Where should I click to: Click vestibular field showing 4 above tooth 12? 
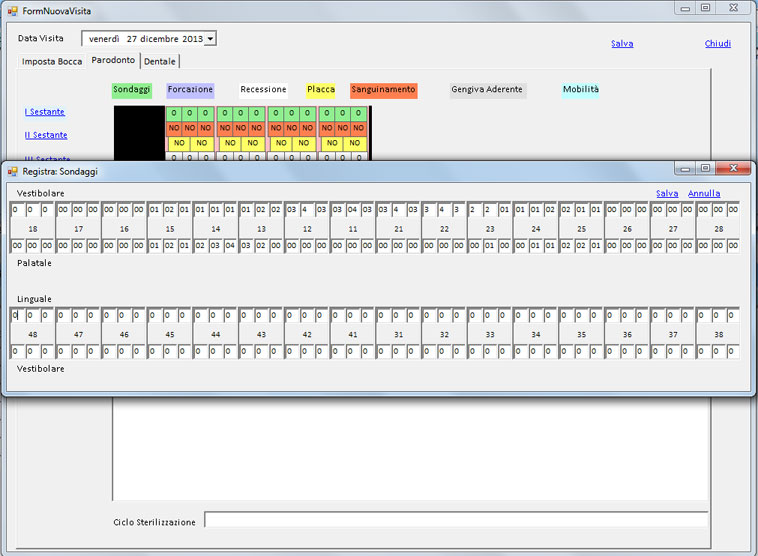[306, 210]
